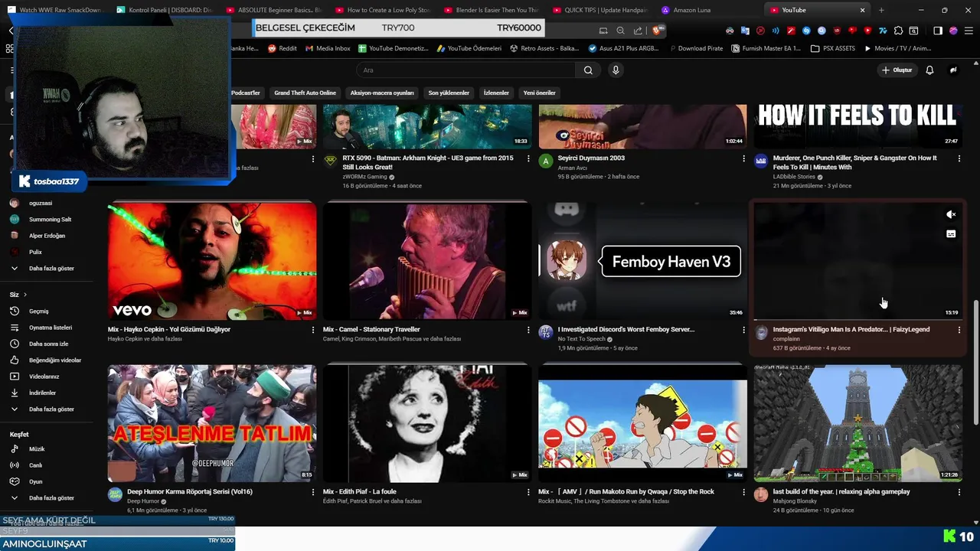Screen dimensions: 980x551
Task: Select the Aksiyon-macera oyunları filter chip
Action: coord(382,93)
